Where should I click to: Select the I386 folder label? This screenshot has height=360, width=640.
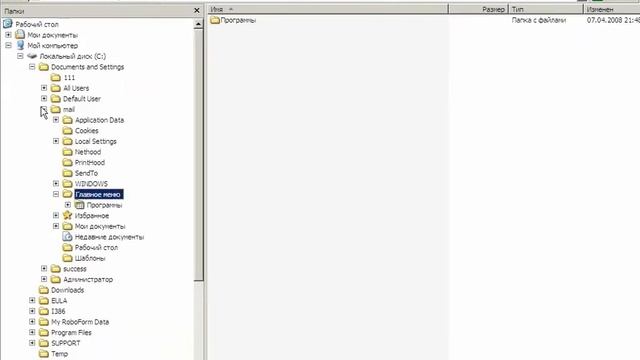(x=58, y=311)
